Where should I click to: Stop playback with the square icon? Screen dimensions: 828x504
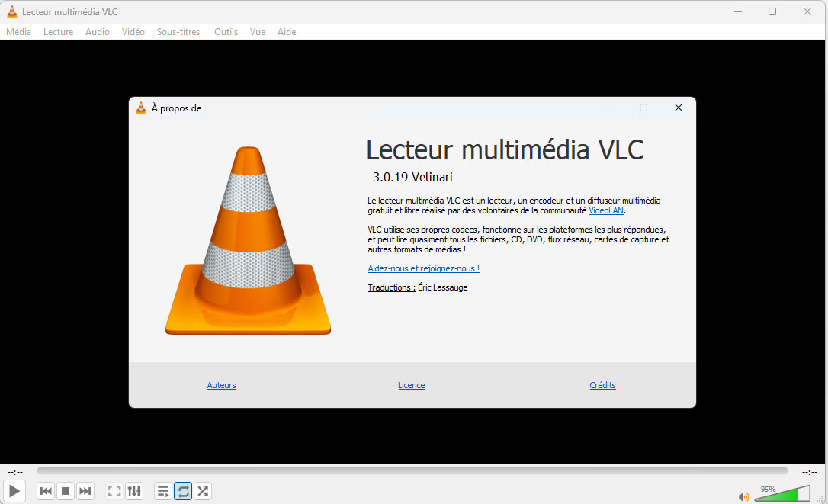[x=66, y=491]
